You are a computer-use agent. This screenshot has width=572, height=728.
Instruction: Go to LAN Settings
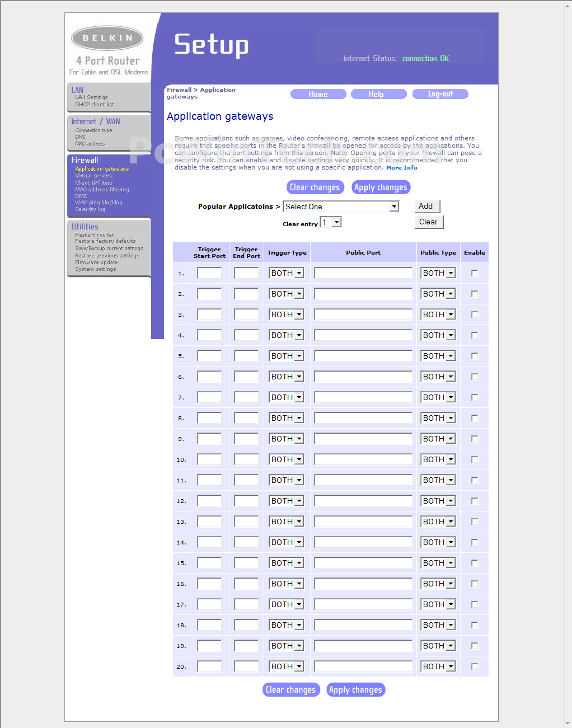(91, 97)
